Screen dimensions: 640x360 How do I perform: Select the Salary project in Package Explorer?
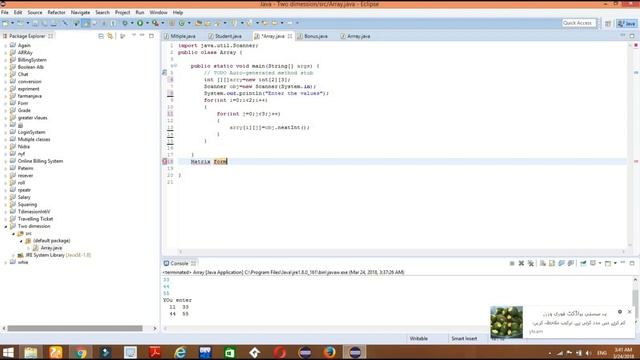[24, 197]
